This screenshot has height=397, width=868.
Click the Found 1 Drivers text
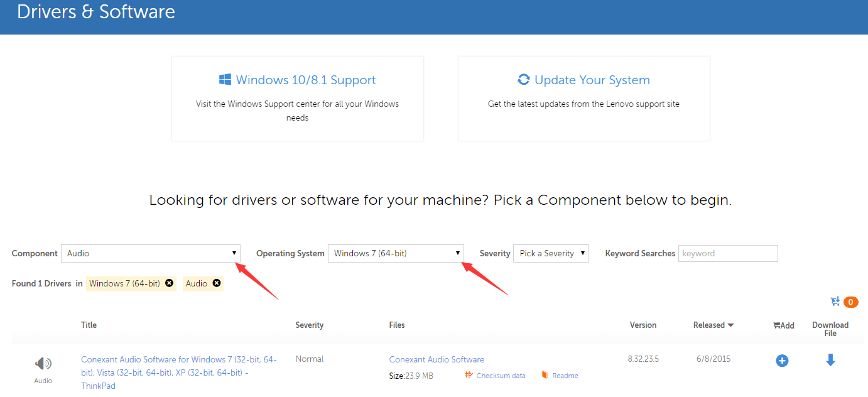coord(41,283)
